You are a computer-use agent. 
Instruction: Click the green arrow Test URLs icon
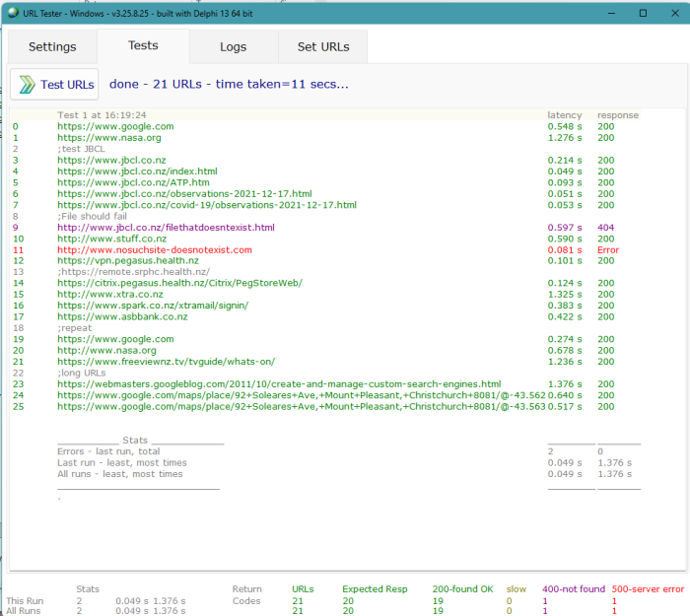pos(27,85)
